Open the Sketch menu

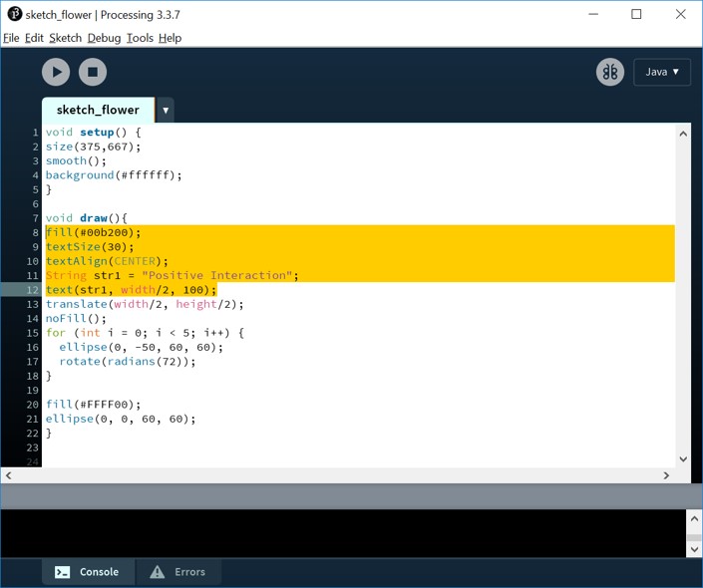(66, 38)
